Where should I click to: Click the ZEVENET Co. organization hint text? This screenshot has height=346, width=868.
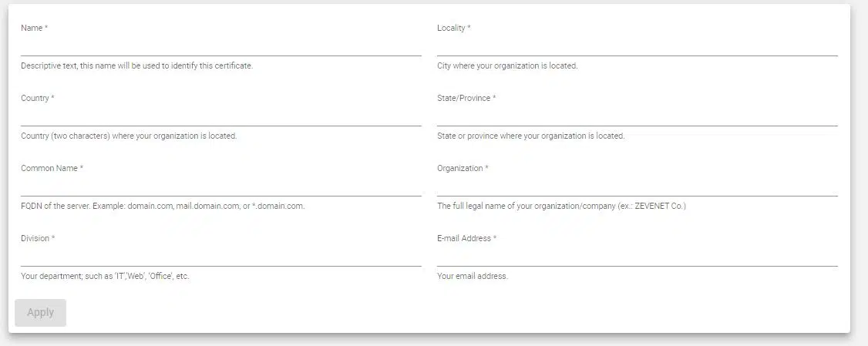(x=561, y=207)
